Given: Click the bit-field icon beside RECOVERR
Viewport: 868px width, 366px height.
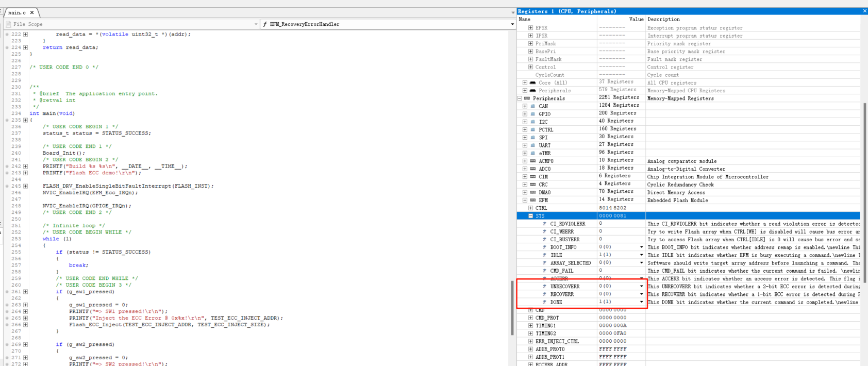Looking at the screenshot, I should point(544,294).
